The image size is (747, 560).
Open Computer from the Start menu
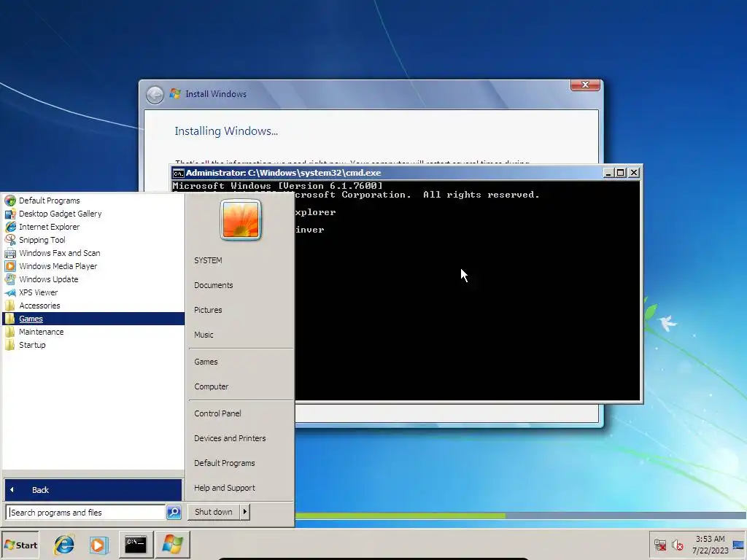pos(211,386)
